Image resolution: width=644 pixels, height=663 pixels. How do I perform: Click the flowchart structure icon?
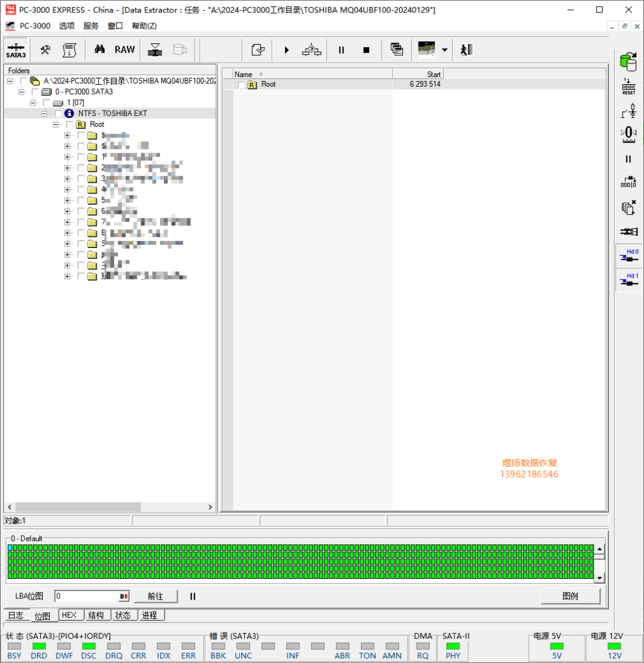click(312, 50)
